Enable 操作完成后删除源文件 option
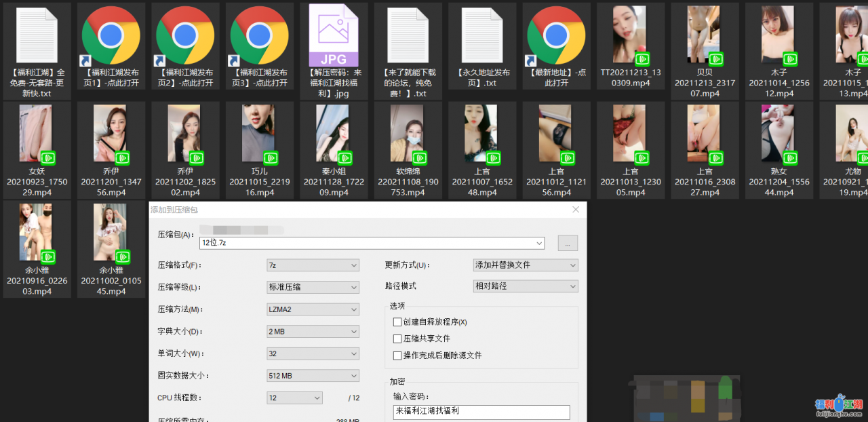 pyautogui.click(x=397, y=355)
